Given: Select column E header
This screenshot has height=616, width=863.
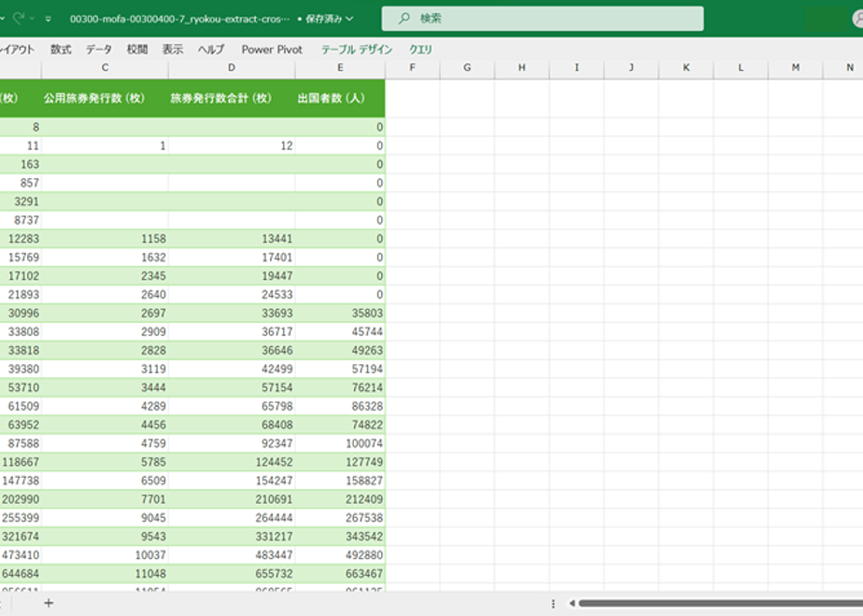Looking at the screenshot, I should tap(340, 67).
